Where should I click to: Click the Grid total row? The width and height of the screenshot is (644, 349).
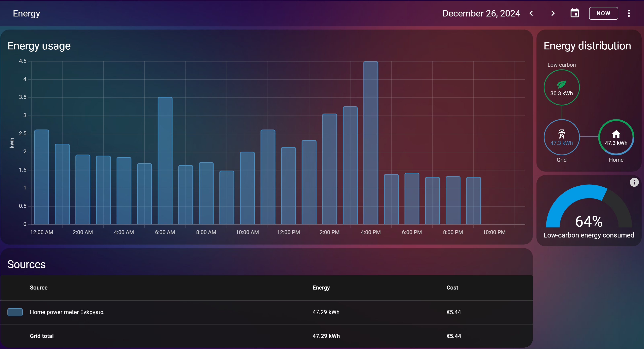tap(42, 336)
